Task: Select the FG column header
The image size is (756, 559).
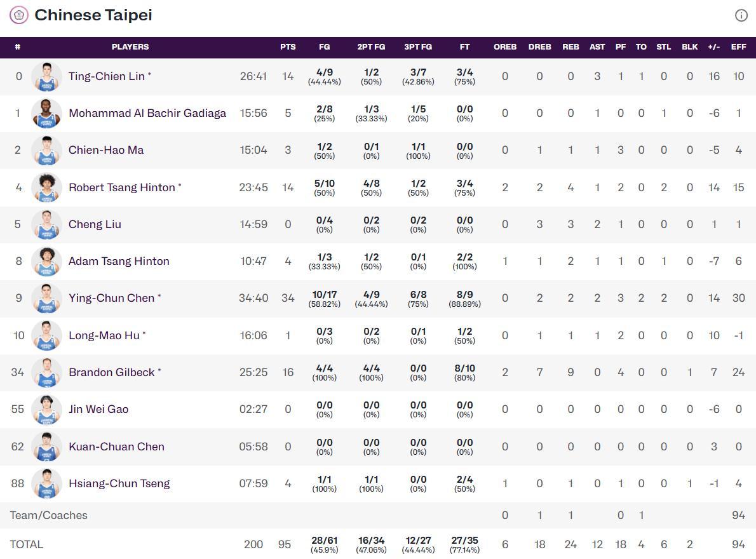Action: pyautogui.click(x=325, y=47)
